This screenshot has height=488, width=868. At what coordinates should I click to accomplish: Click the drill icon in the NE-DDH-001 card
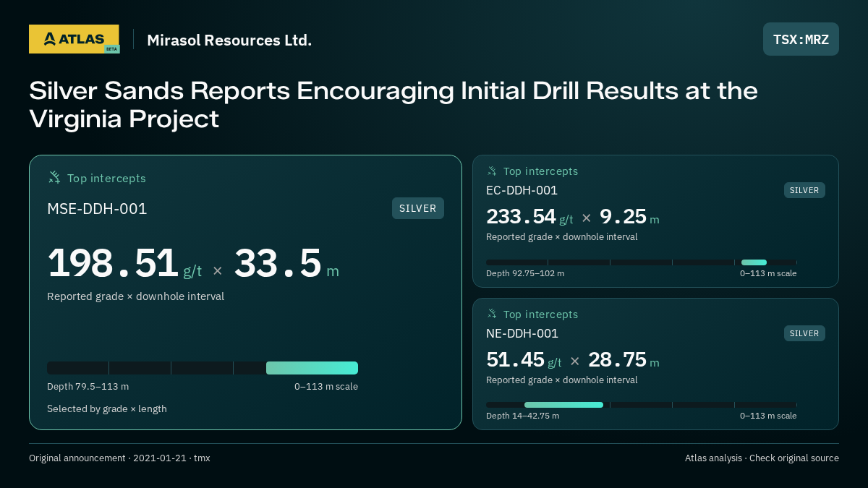point(492,314)
